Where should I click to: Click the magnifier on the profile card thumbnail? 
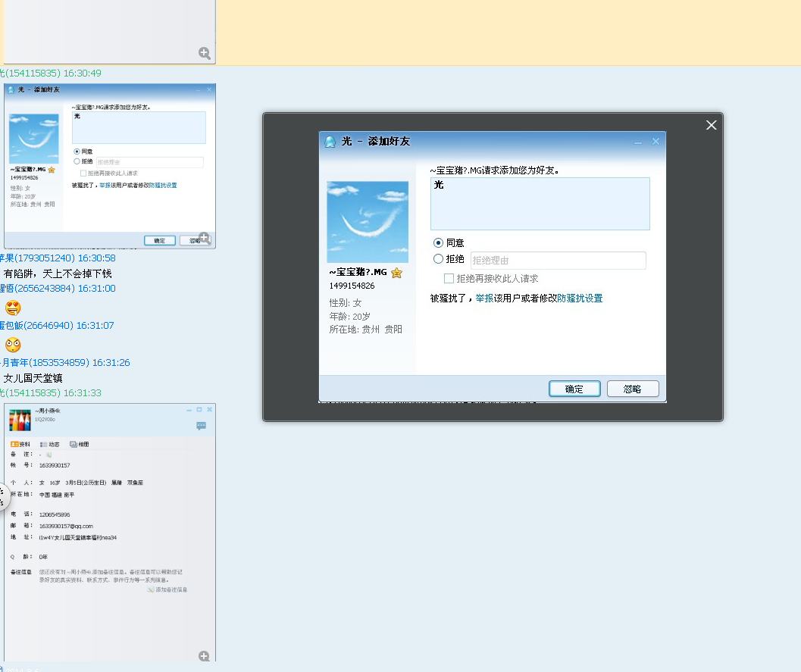[x=205, y=656]
